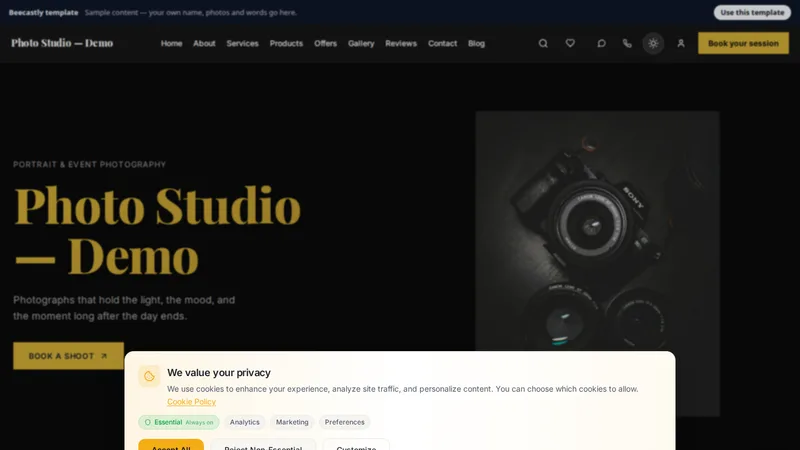Open the chat bubble icon
The image size is (800, 450).
tap(602, 43)
